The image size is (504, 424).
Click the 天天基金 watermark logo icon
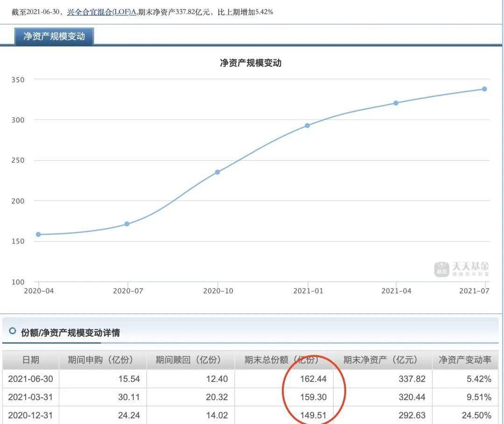click(441, 269)
